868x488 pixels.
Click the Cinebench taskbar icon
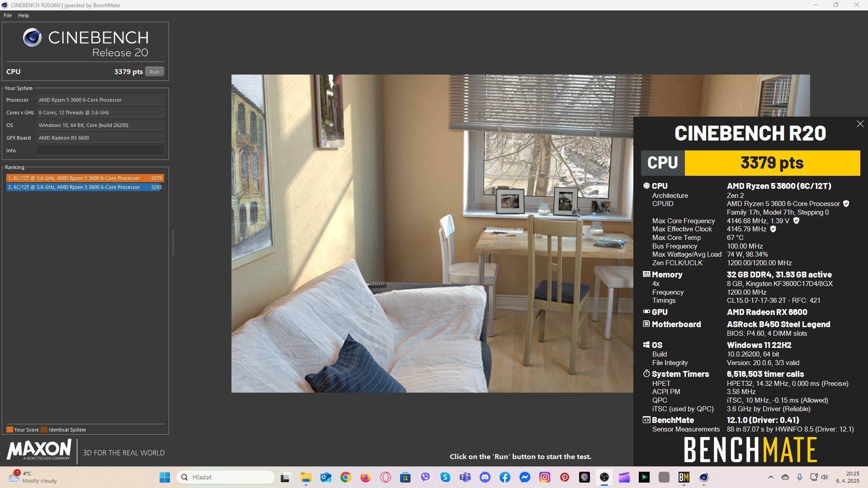[704, 477]
